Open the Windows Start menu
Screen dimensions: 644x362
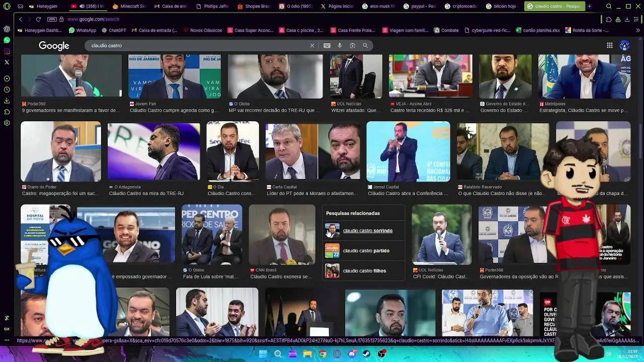click(263, 354)
